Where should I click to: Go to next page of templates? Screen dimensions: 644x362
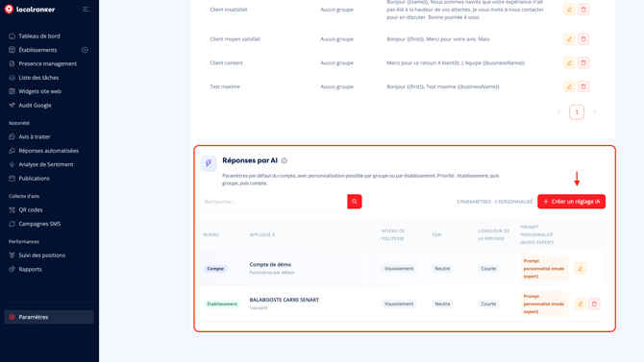[x=594, y=112]
